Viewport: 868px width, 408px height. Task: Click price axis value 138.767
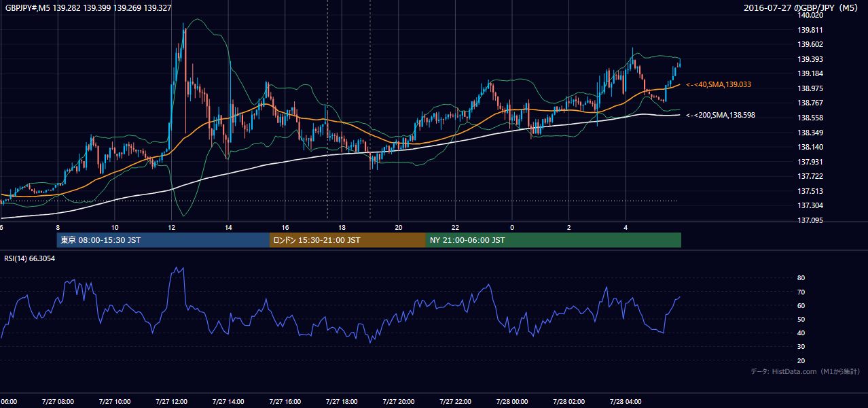pyautogui.click(x=811, y=103)
